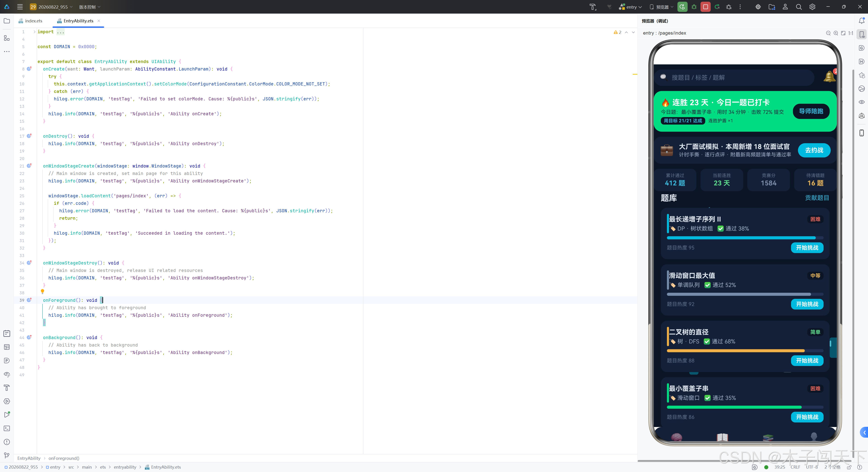Close the EntryAbility.ets tab
This screenshot has height=472, width=868.
[x=99, y=21]
